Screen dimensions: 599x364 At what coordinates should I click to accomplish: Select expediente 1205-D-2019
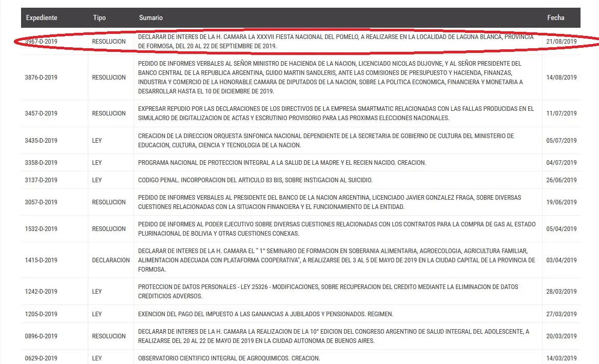[x=41, y=314]
